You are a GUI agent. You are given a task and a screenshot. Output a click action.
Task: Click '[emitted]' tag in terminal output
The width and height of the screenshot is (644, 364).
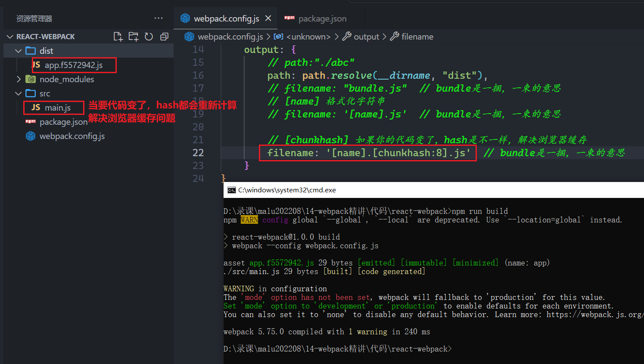pyautogui.click(x=376, y=263)
